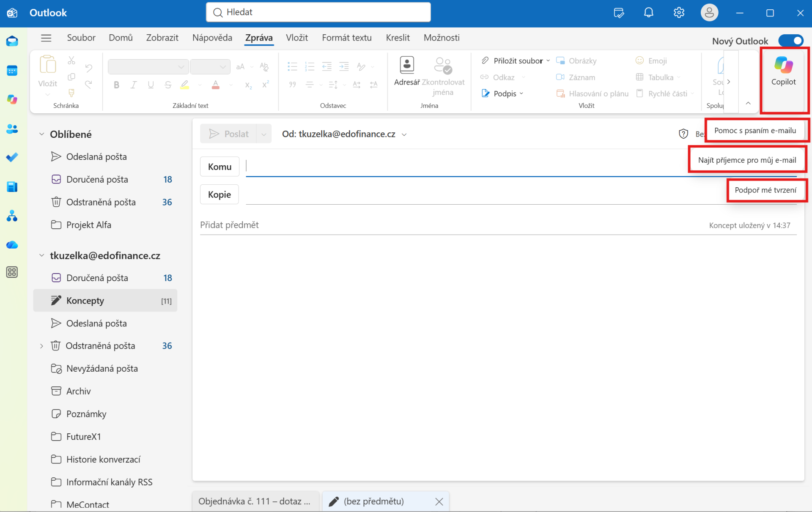Select Pomoc s psaním e-mailu option
Image resolution: width=812 pixels, height=512 pixels.
pos(755,131)
